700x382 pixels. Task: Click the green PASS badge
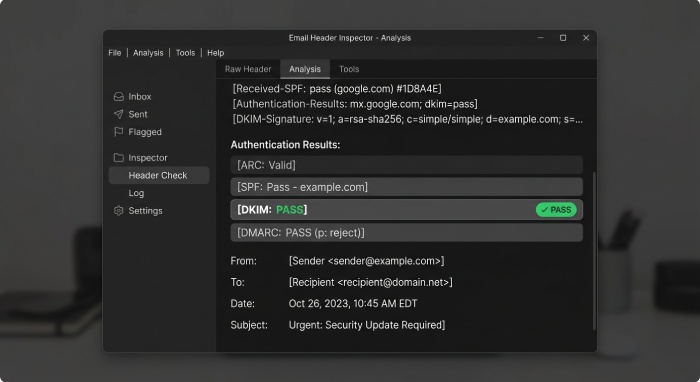pyautogui.click(x=556, y=210)
